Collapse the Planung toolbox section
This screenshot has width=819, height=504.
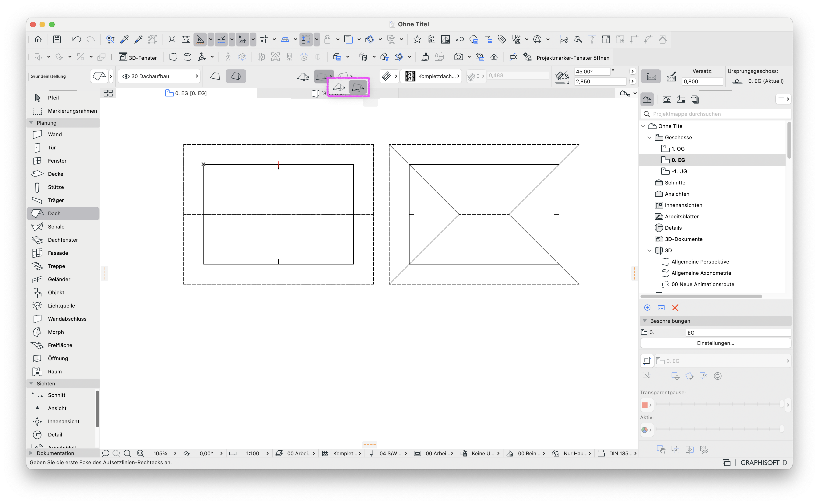click(x=31, y=123)
